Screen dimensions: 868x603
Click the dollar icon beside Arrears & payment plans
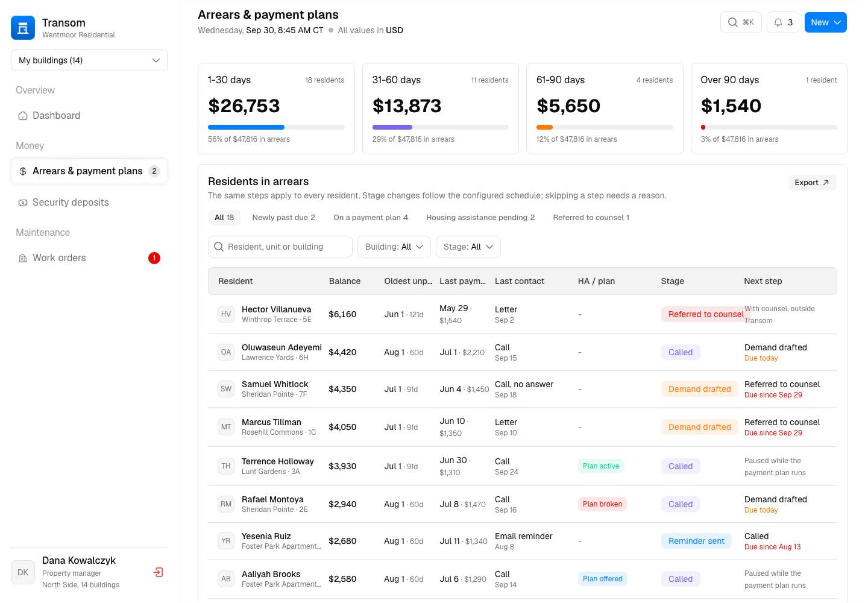[23, 171]
